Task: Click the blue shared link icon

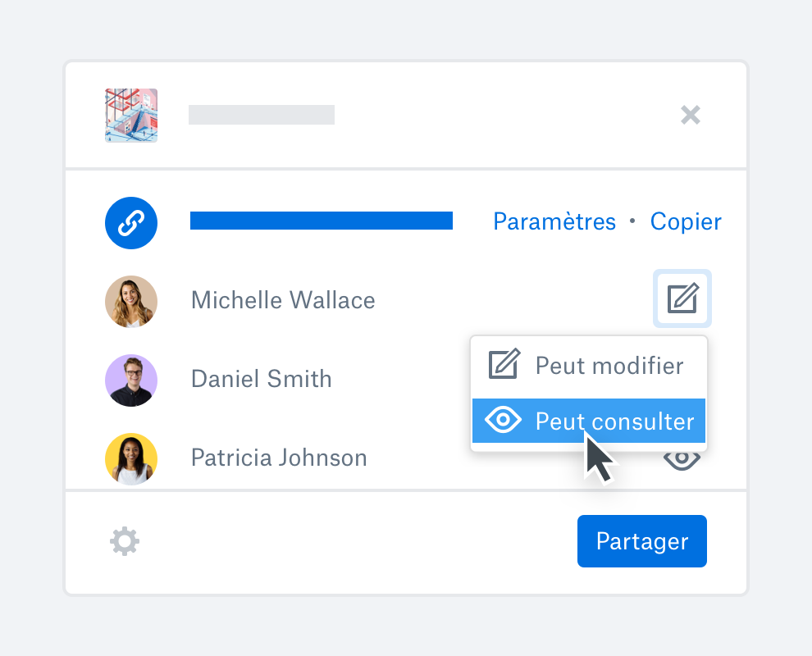Action: [x=131, y=222]
